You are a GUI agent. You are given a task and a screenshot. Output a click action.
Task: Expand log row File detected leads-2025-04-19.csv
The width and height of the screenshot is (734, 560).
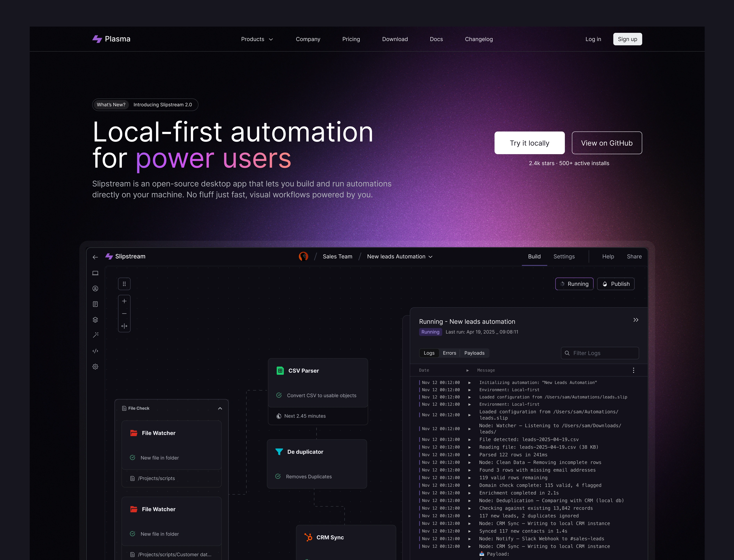coord(470,440)
